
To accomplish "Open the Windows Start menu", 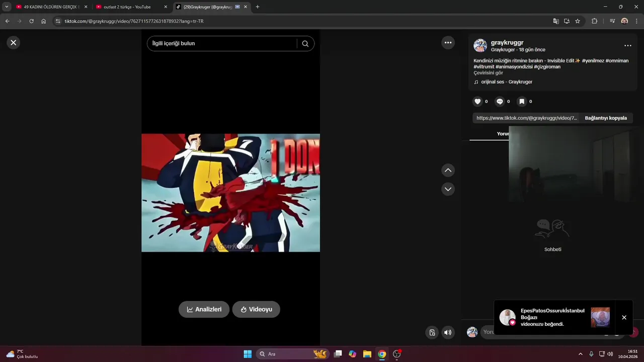I will [248, 354].
